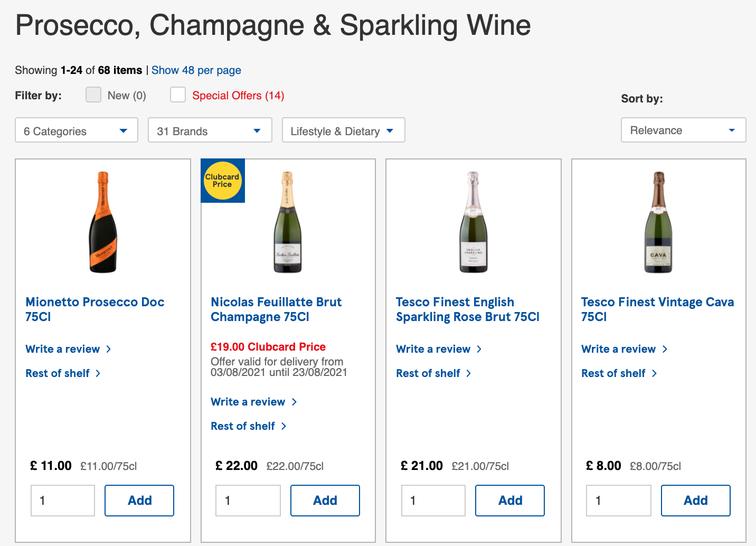
Task: Write a review for Mionetto Prosecco
Action: (x=62, y=349)
